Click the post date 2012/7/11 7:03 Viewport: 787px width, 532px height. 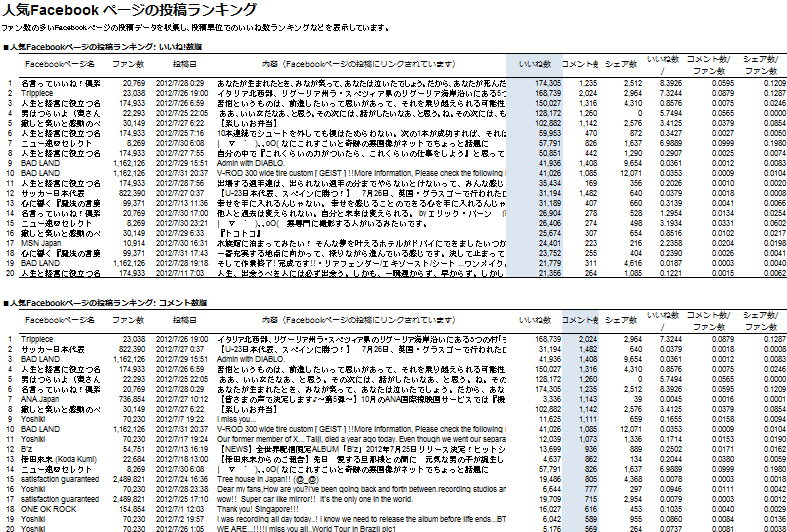pos(182,273)
